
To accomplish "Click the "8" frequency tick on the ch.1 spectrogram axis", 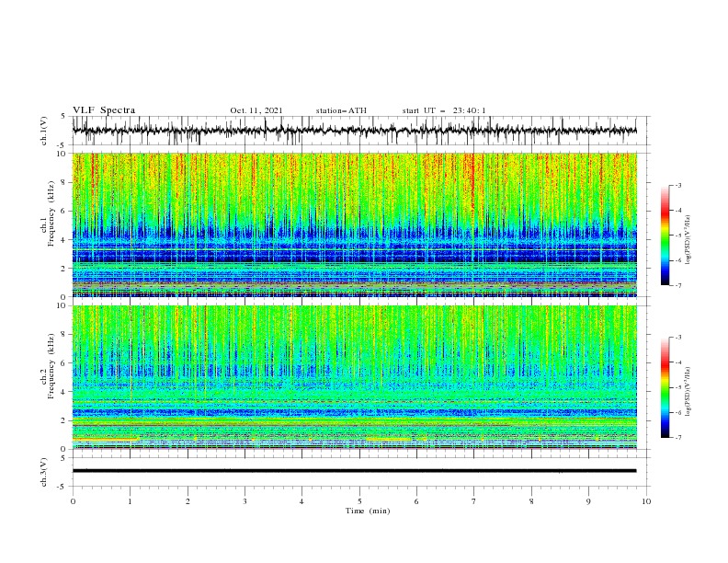I will [63, 182].
